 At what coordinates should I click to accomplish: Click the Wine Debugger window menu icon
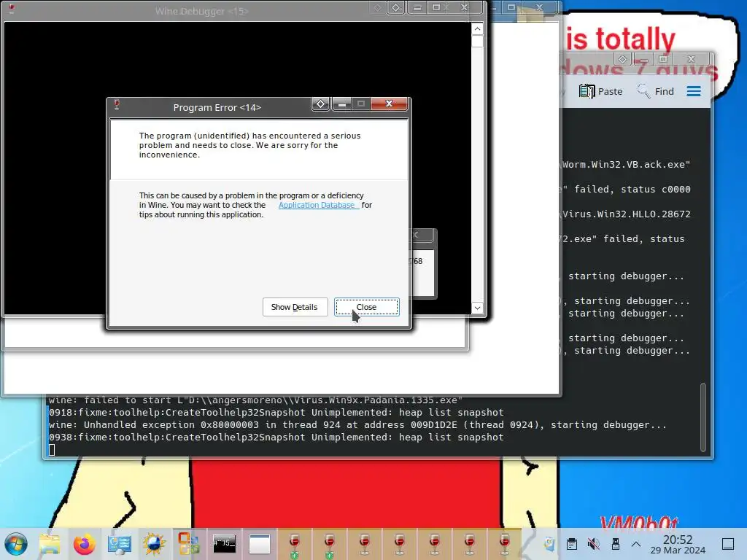coord(12,9)
